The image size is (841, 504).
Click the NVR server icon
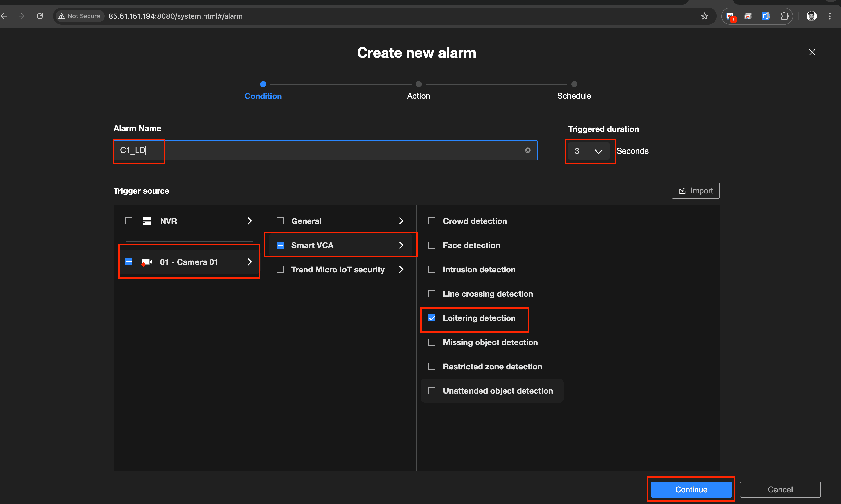147,221
